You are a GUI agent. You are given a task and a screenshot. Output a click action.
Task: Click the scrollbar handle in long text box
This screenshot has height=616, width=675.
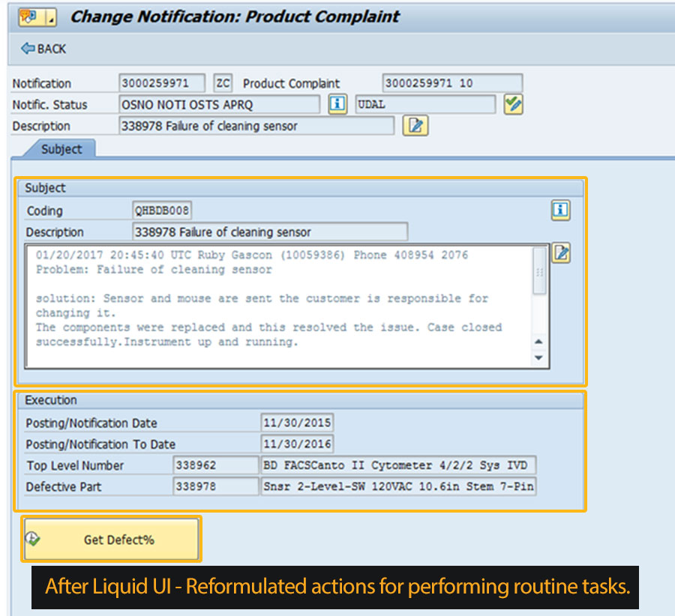coord(539,271)
